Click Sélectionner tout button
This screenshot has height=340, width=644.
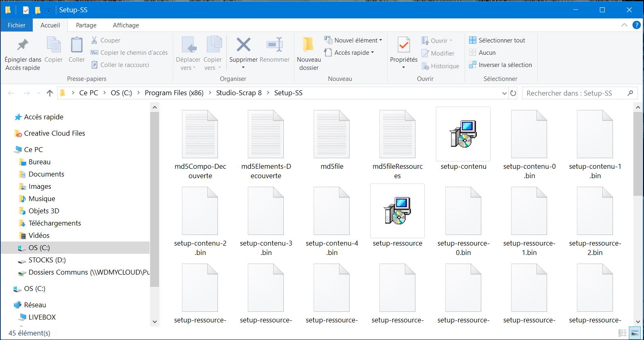pyautogui.click(x=497, y=40)
